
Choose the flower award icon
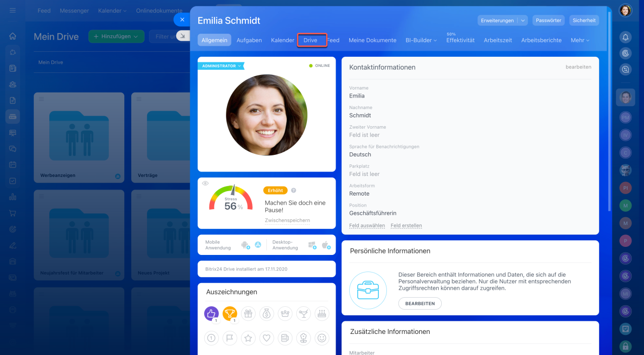[x=303, y=338]
